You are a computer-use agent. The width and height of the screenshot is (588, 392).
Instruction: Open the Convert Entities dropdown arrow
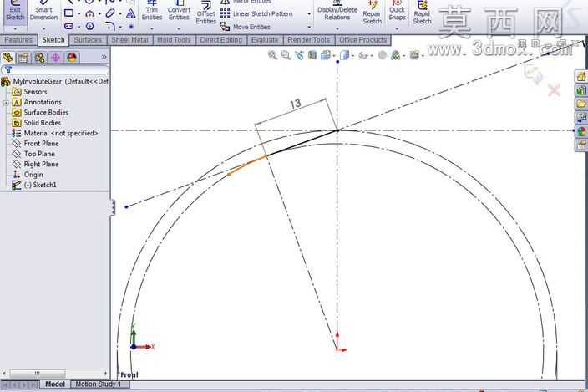(x=179, y=28)
